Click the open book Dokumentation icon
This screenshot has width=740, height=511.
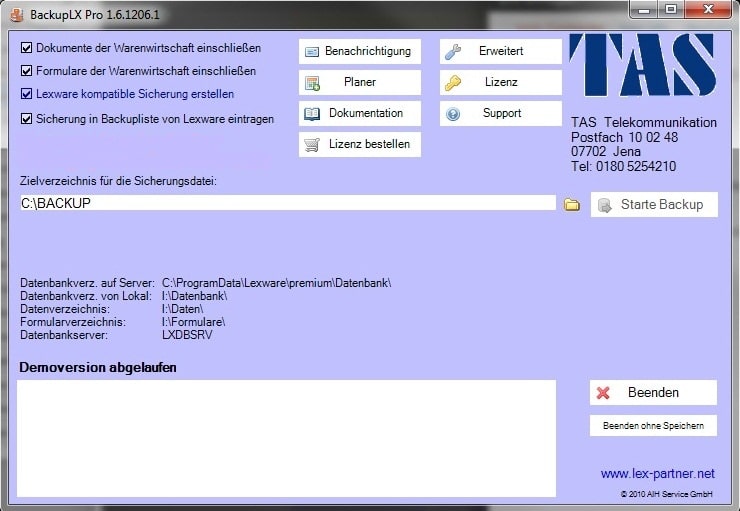coord(312,114)
